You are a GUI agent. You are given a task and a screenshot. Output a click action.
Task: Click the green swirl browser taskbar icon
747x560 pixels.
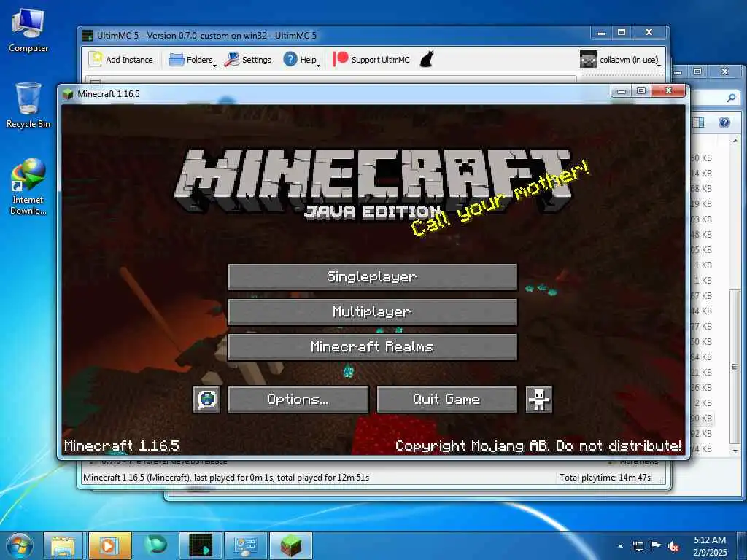155,545
